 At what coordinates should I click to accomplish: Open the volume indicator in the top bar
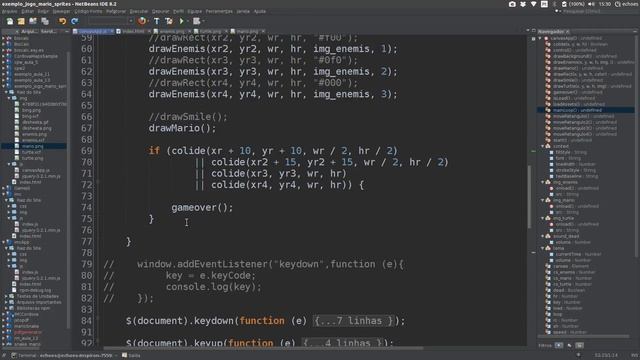click(591, 4)
